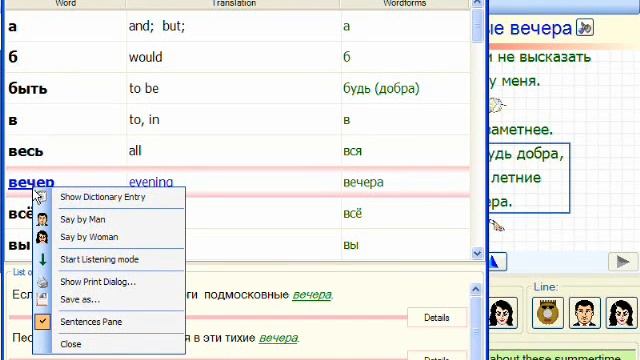
Task: Click вечера link in подмосковные sentence
Action: 312,295
